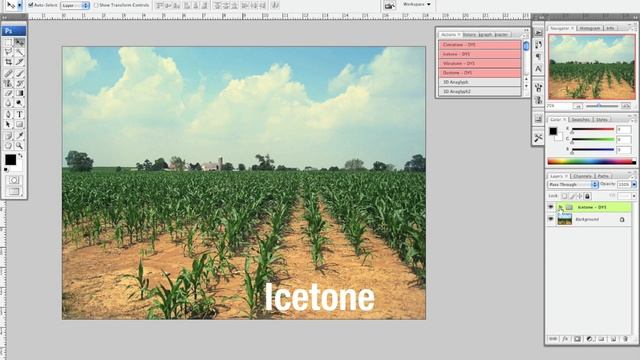Screen dimensions: 640x360
Task: Toggle lock image pixels
Action: (572, 196)
